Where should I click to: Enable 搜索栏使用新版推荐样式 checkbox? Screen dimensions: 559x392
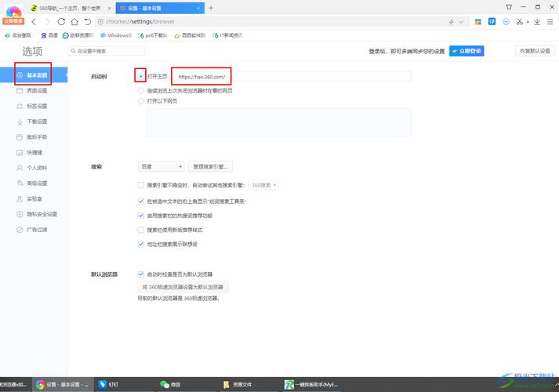tap(141, 230)
